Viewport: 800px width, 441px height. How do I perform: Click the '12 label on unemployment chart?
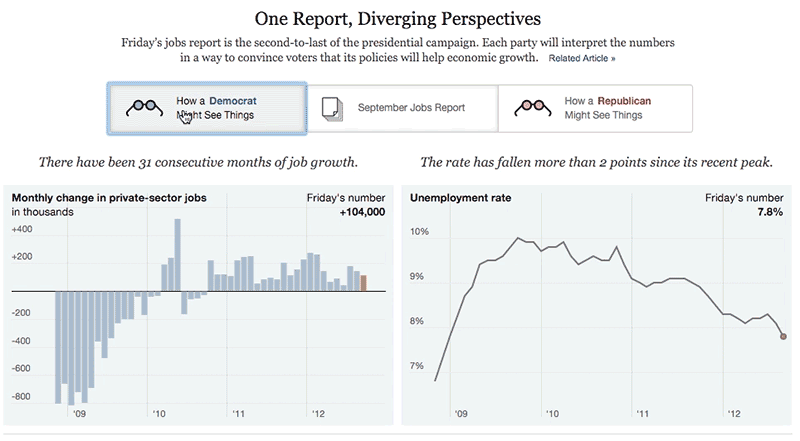point(734,413)
